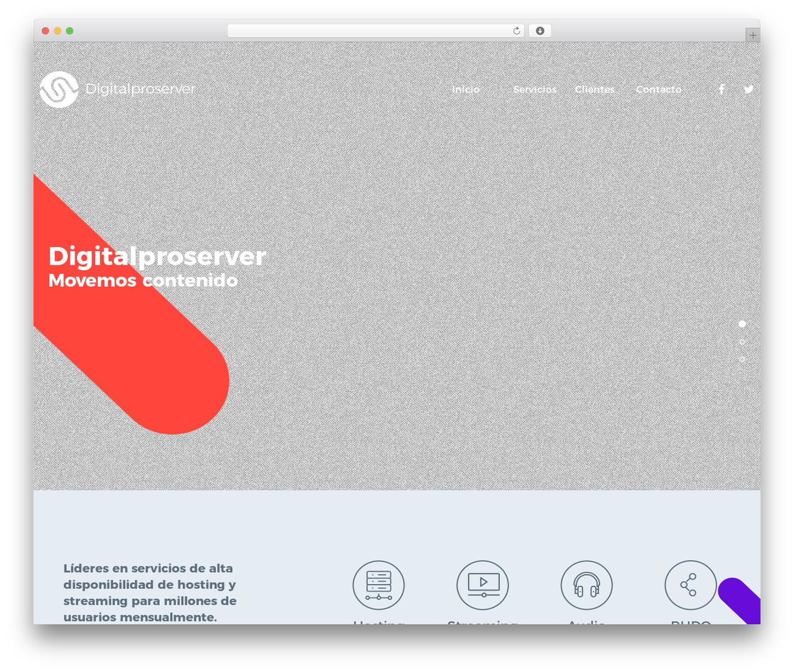This screenshot has height=672, width=794.
Task: Close the browser window with red button
Action: click(45, 31)
